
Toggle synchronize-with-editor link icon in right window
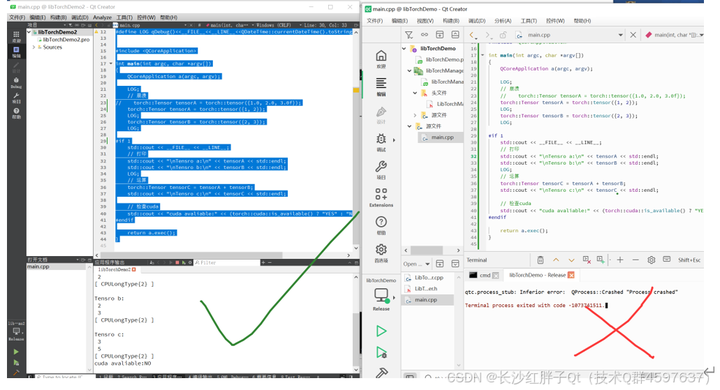(424, 35)
